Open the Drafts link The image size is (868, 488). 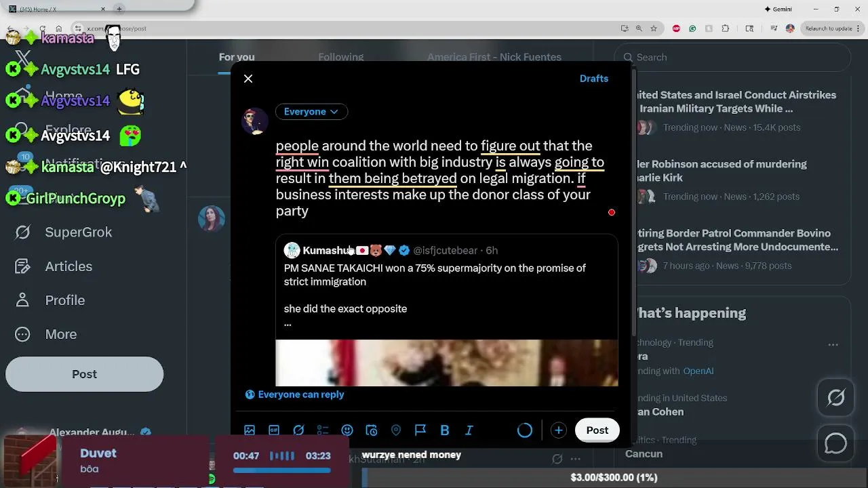tap(594, 79)
